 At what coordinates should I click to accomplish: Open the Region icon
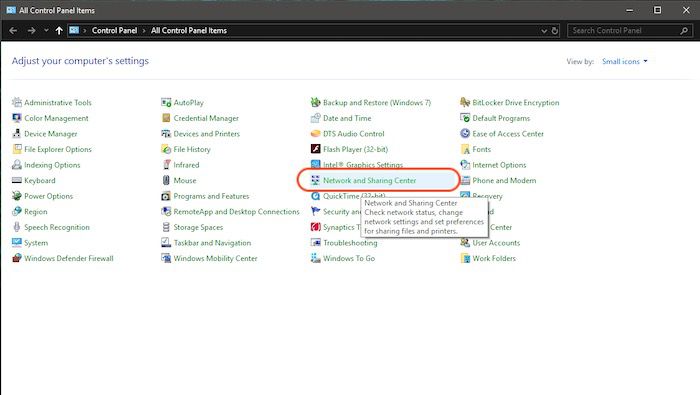point(17,212)
